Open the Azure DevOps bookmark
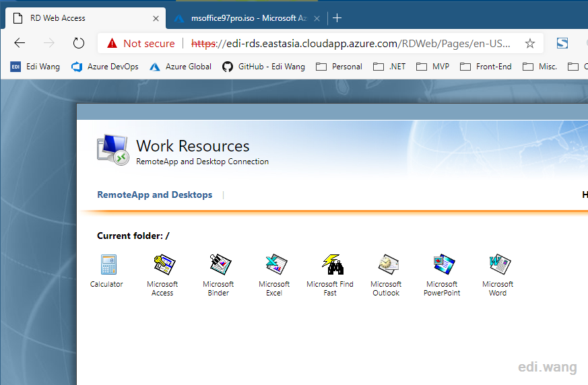The height and width of the screenshot is (385, 588). point(105,67)
